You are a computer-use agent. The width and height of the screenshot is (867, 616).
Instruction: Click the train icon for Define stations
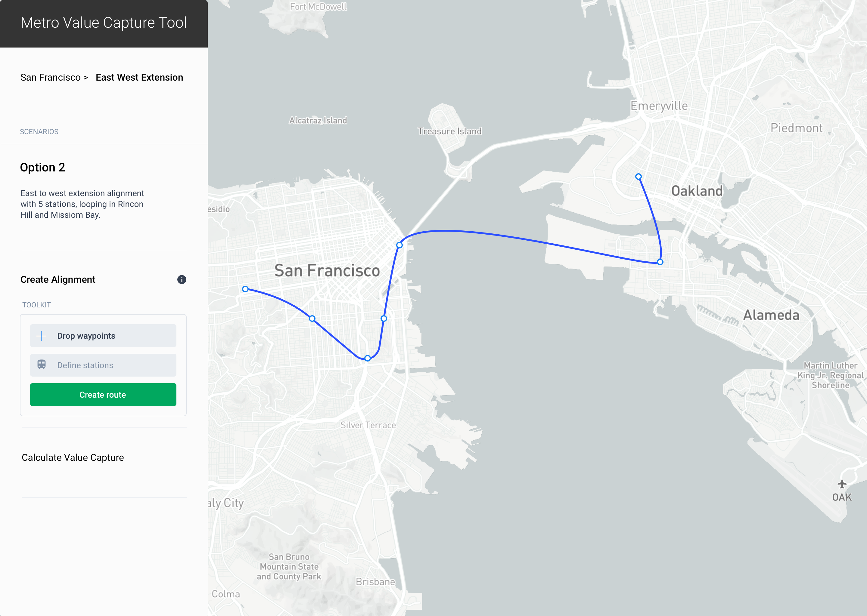pyautogui.click(x=41, y=365)
